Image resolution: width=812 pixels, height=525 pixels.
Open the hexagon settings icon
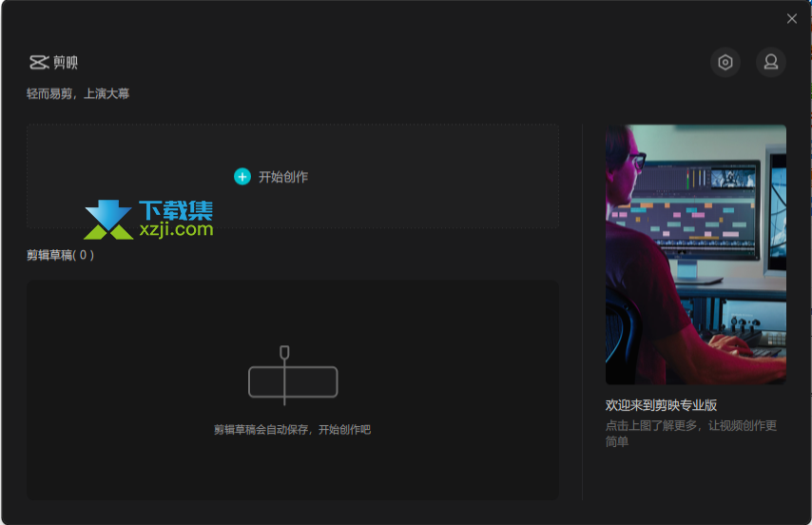[x=725, y=62]
